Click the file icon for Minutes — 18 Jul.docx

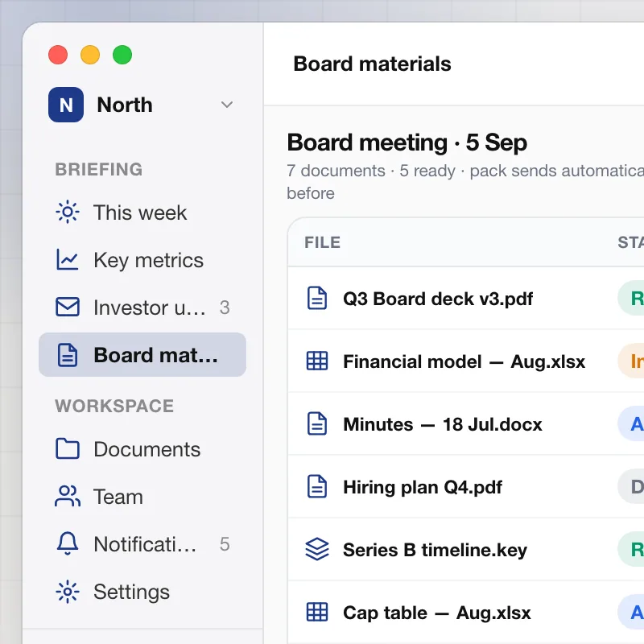tap(317, 424)
